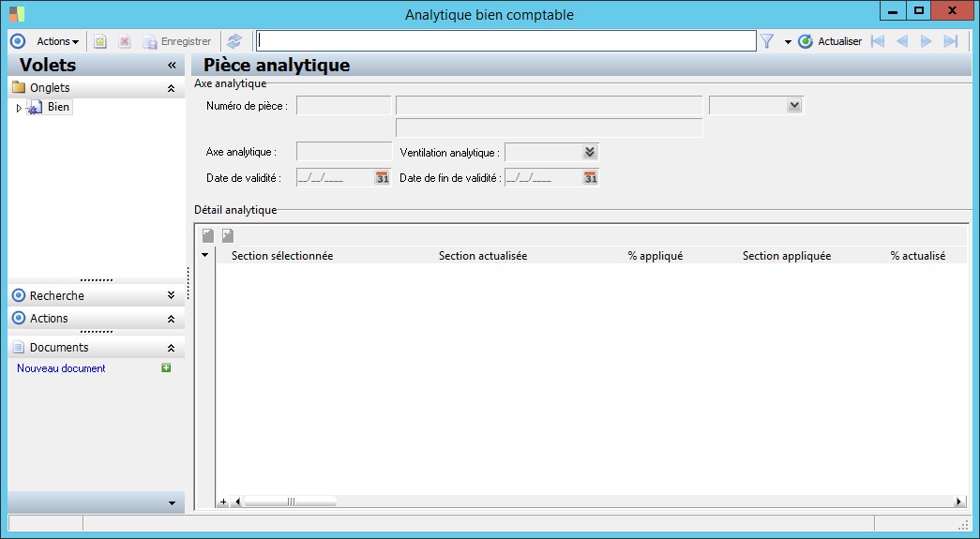Screen dimensions: 980x539
Task: Open the Date de fin de validité calendar
Action: tap(590, 178)
